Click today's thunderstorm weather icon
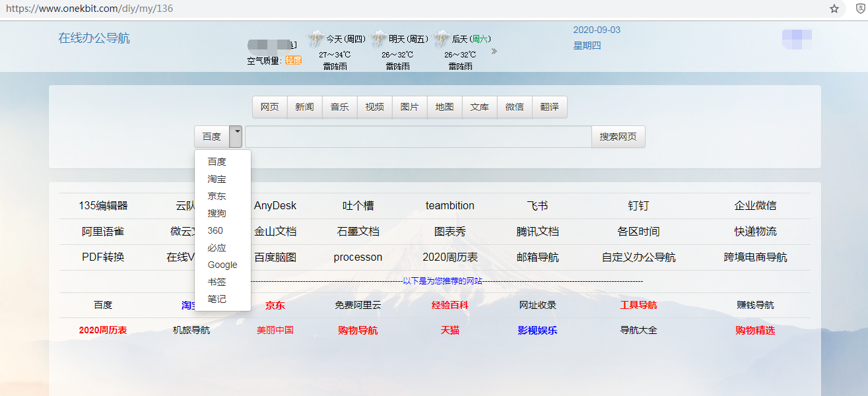This screenshot has width=868, height=396. (316, 38)
